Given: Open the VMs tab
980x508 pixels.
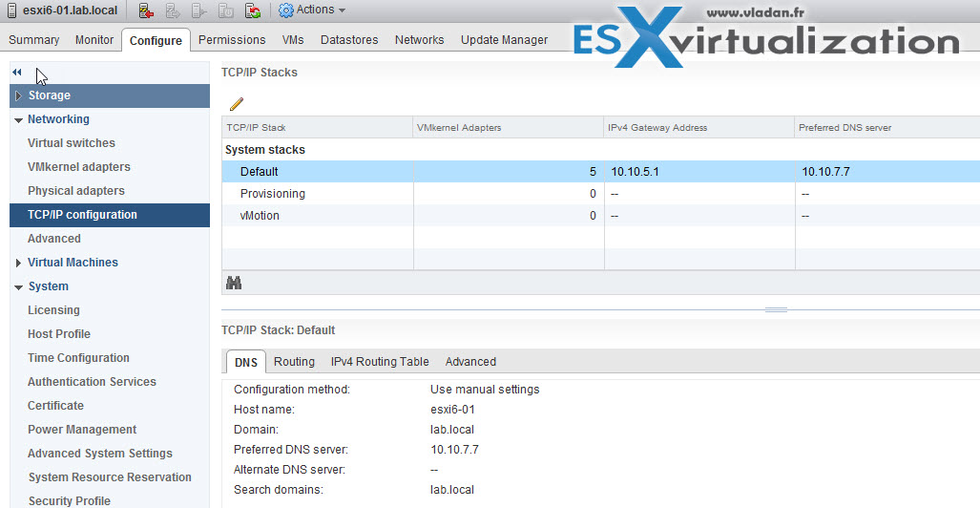Looking at the screenshot, I should coord(293,40).
